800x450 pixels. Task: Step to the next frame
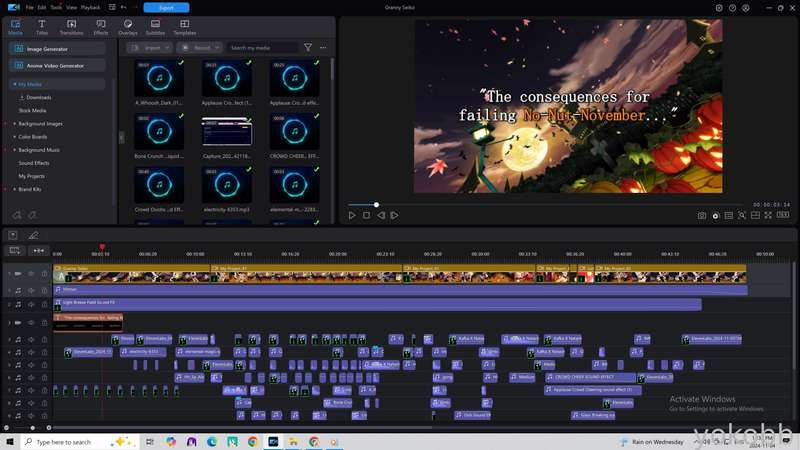[x=394, y=216]
